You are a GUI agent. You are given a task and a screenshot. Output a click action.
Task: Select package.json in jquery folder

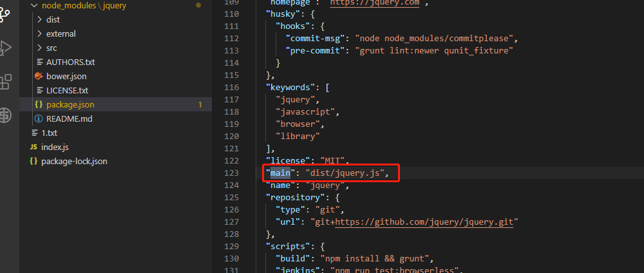pyautogui.click(x=115, y=105)
